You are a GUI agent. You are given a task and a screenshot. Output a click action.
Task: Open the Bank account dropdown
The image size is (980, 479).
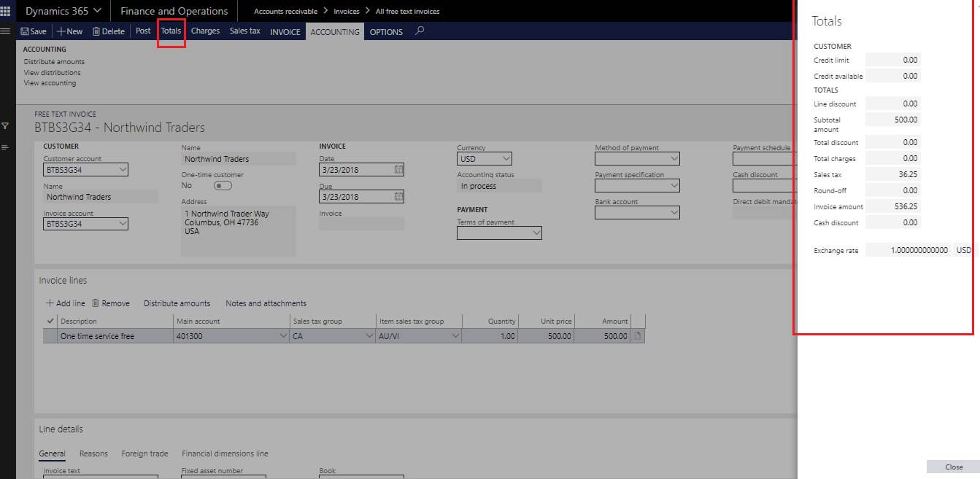tap(674, 213)
